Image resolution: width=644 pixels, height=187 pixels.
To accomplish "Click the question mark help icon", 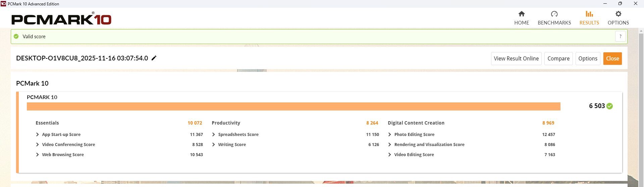I will (x=620, y=36).
